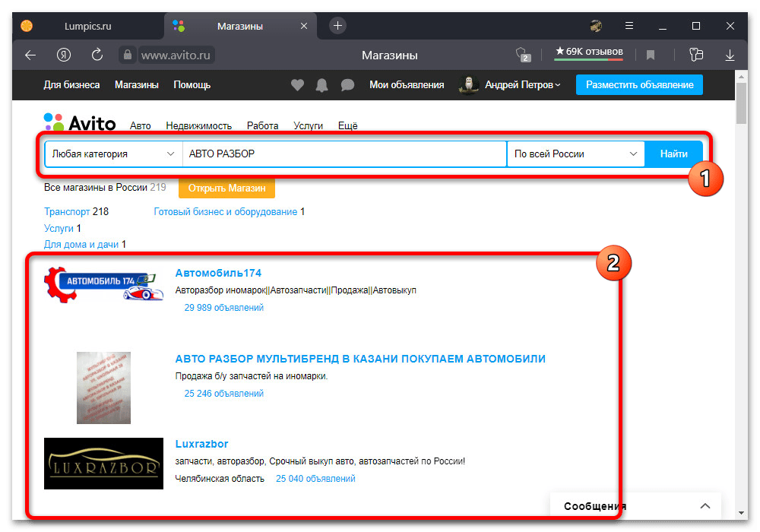760x532 pixels.
Task: Open the Автомобиль174 shop link
Action: 218,273
